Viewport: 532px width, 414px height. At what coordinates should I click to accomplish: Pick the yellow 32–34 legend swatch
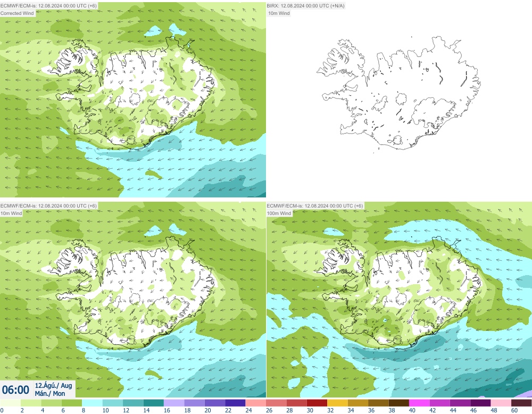coord(338,403)
